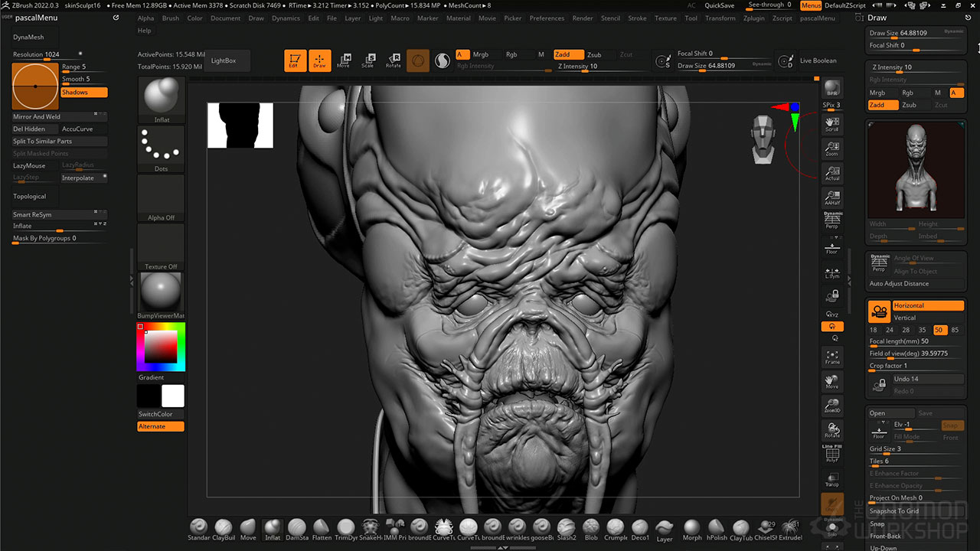The height and width of the screenshot is (551, 980).
Task: Click the white secondary color swatch
Action: [x=173, y=396]
